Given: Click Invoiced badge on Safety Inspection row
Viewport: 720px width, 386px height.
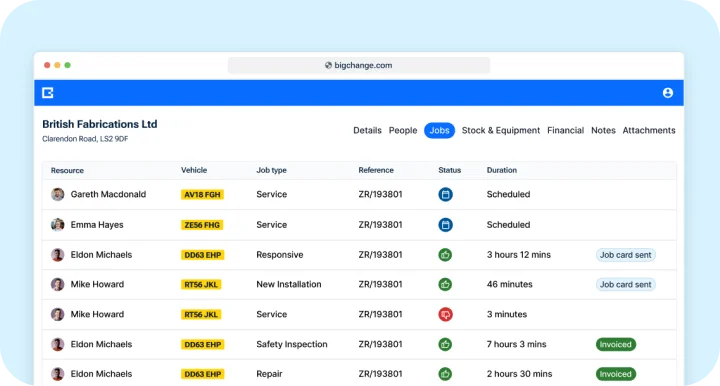Looking at the screenshot, I should coord(615,344).
